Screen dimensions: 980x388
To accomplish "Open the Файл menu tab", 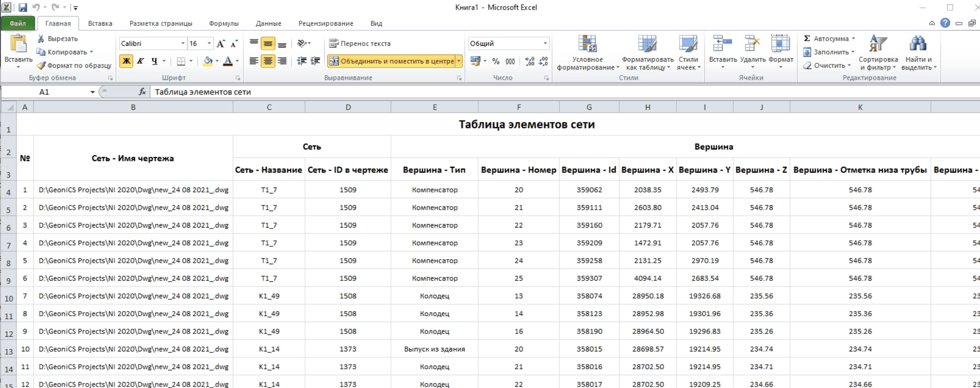I will 18,23.
